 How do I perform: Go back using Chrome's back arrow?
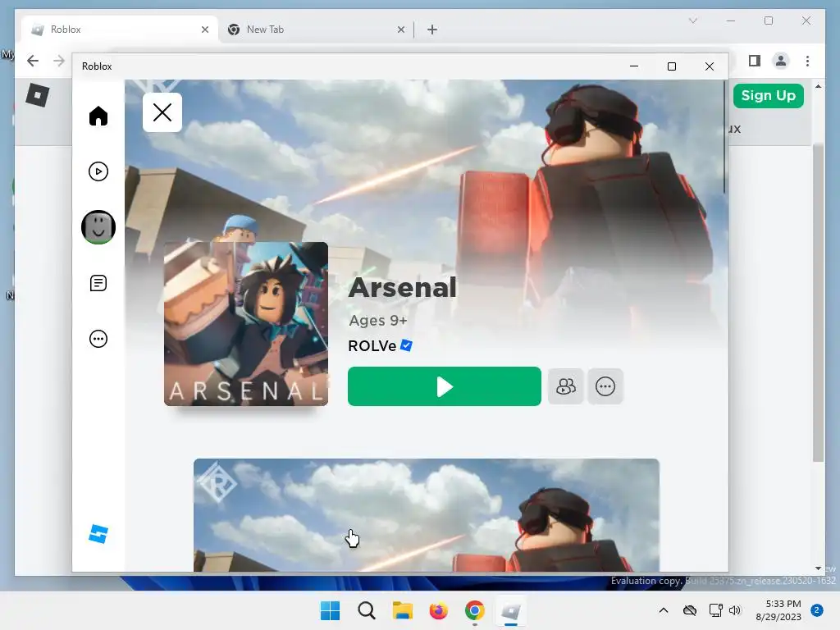click(33, 61)
